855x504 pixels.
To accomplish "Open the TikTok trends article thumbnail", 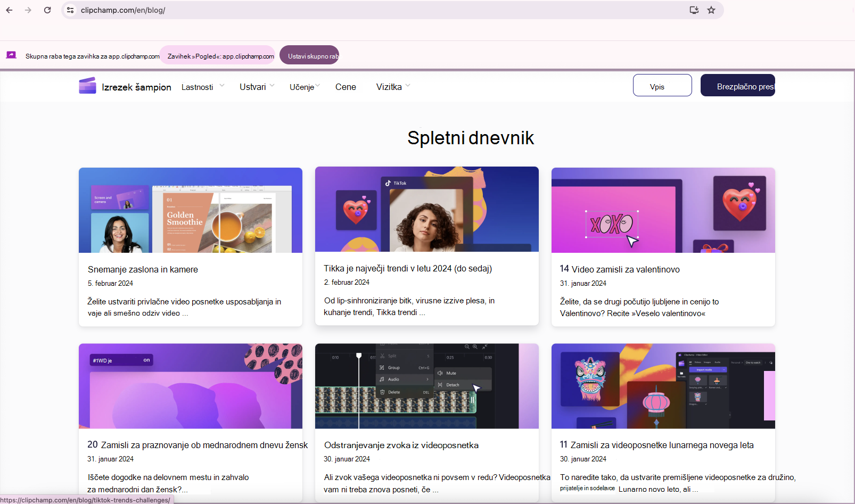I will (x=427, y=209).
